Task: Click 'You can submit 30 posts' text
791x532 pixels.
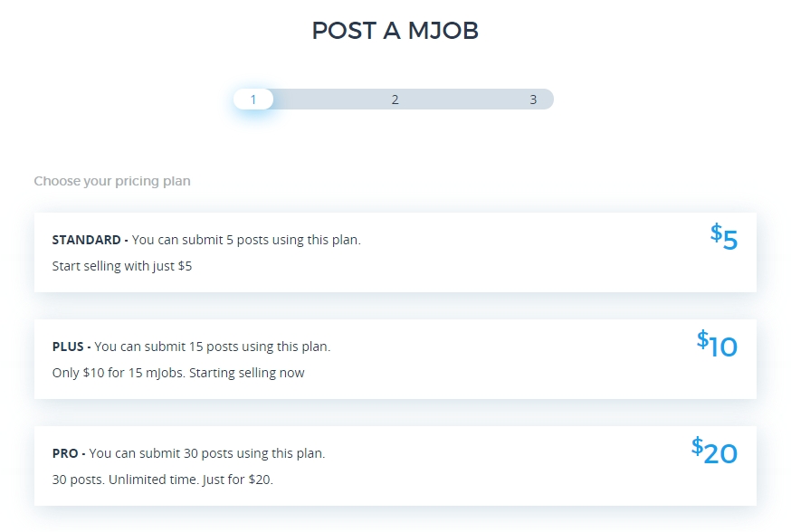Action: [x=207, y=453]
